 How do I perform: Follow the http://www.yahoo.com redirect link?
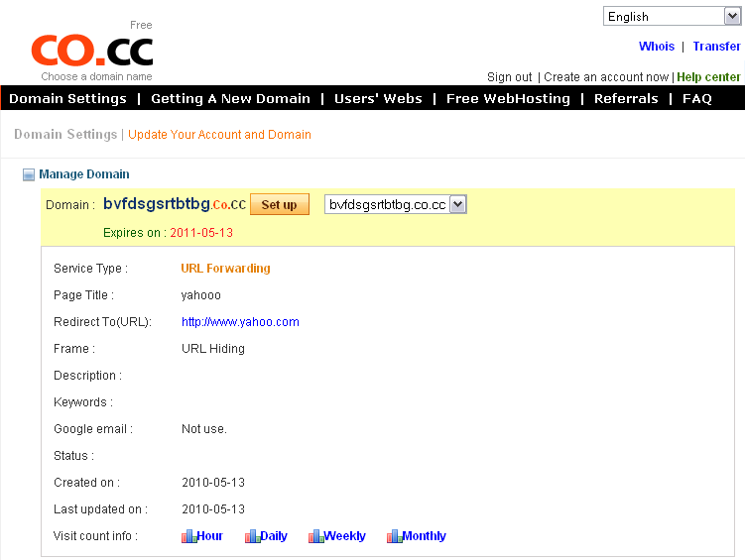point(240,322)
